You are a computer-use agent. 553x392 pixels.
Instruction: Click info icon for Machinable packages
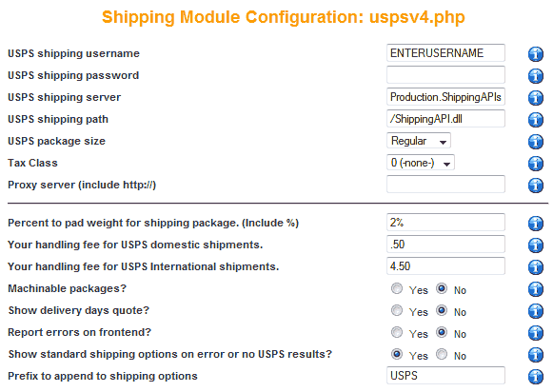tap(535, 289)
